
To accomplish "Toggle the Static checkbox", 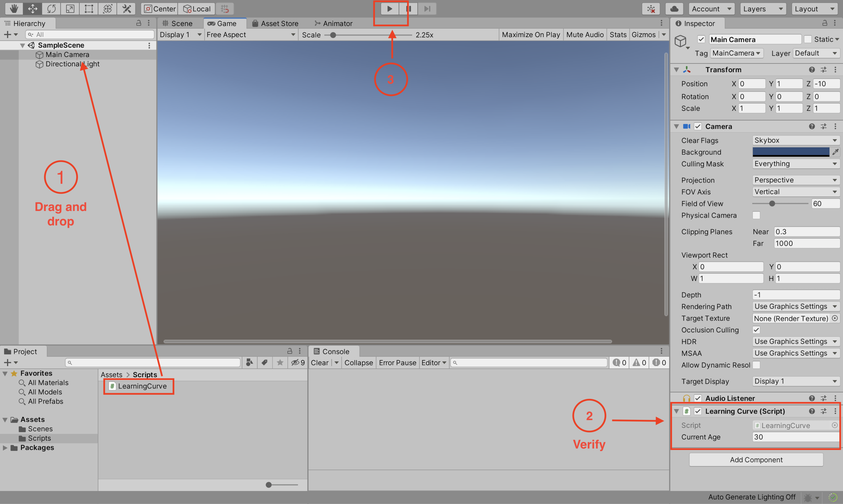I will (808, 39).
